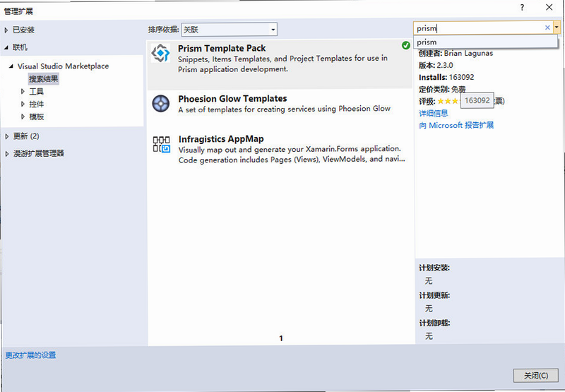The image size is (565, 392).
Task: Open 更改扩展的设置 link
Action: click(30, 355)
